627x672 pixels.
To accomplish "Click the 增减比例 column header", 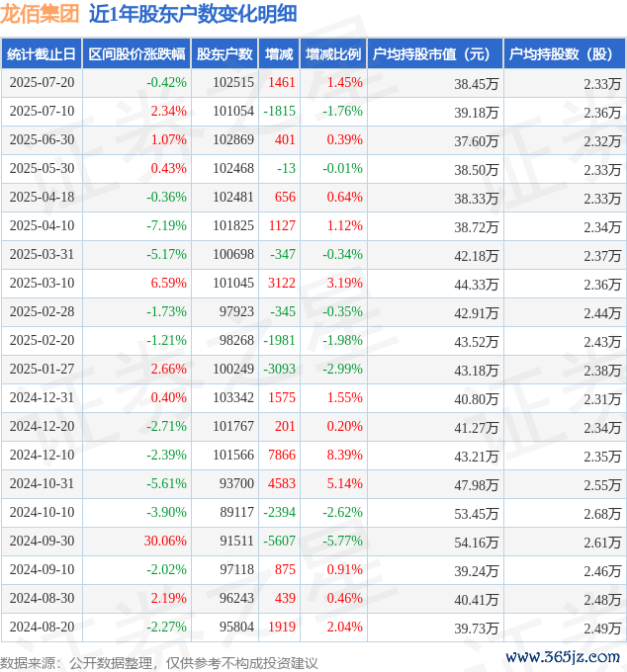I will pyautogui.click(x=333, y=54).
